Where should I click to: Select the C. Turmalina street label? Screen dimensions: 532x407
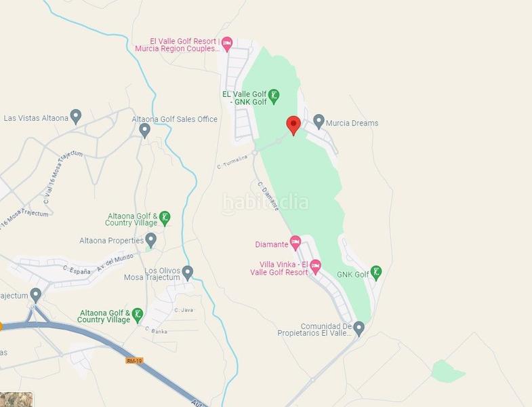232,161
